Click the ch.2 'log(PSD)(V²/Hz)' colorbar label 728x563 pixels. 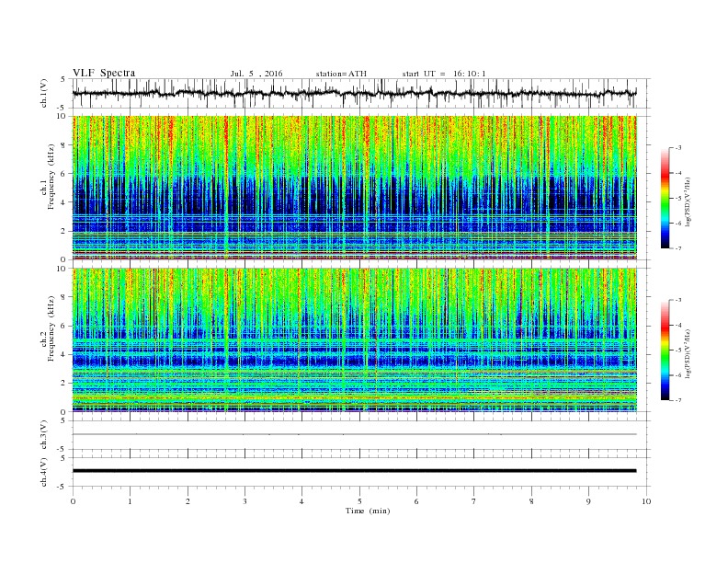point(688,353)
